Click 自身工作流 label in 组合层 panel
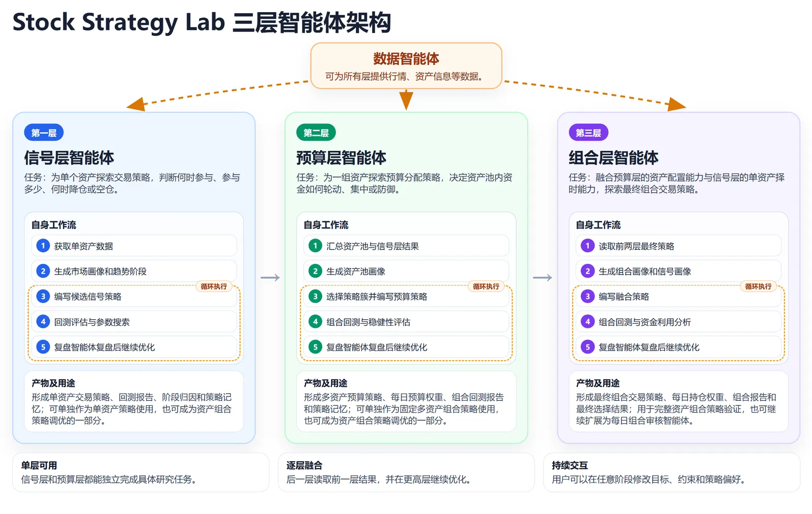The width and height of the screenshot is (812, 514). click(598, 225)
